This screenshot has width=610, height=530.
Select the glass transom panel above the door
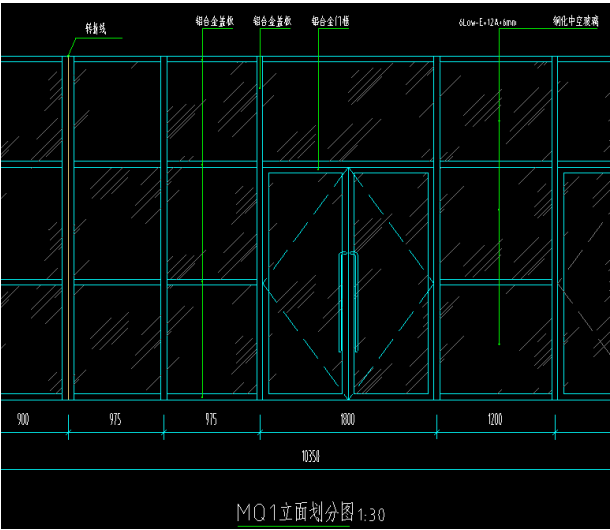[x=349, y=110]
